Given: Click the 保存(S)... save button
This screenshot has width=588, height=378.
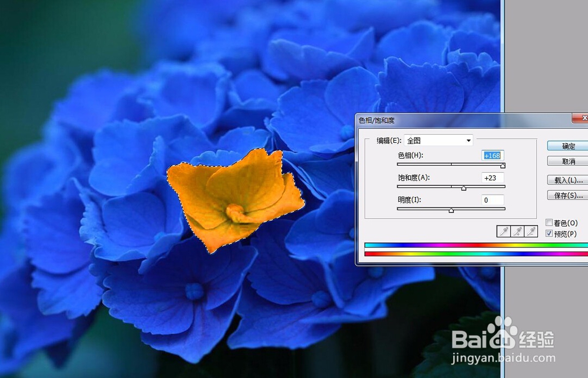Looking at the screenshot, I should (568, 195).
